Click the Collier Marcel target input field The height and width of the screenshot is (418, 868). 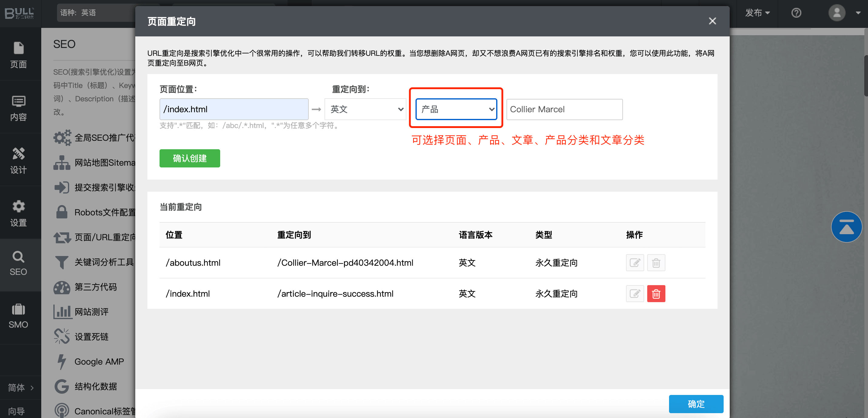coord(564,109)
